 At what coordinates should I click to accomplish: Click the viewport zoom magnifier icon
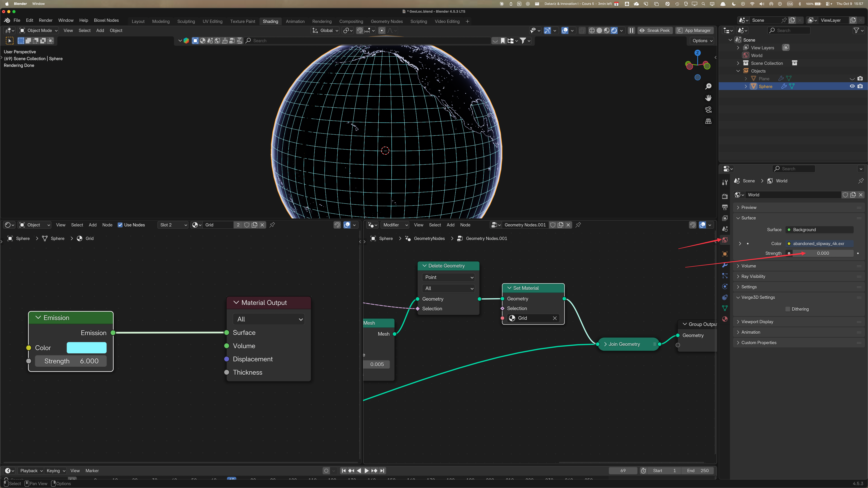[x=708, y=86]
